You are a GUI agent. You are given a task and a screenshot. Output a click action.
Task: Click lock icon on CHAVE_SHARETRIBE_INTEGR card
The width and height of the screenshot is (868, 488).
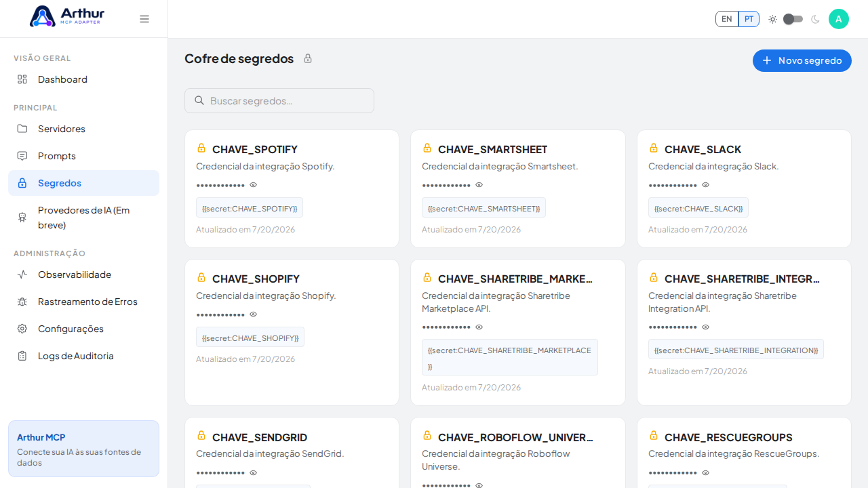coord(654,277)
